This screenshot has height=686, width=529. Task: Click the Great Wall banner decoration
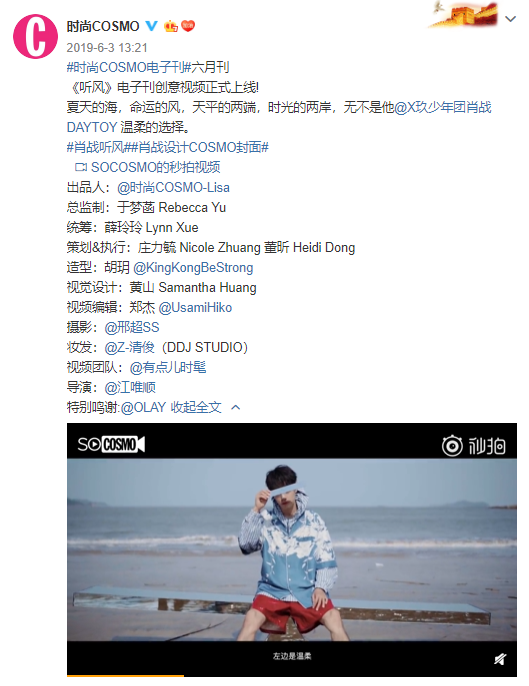(x=463, y=14)
